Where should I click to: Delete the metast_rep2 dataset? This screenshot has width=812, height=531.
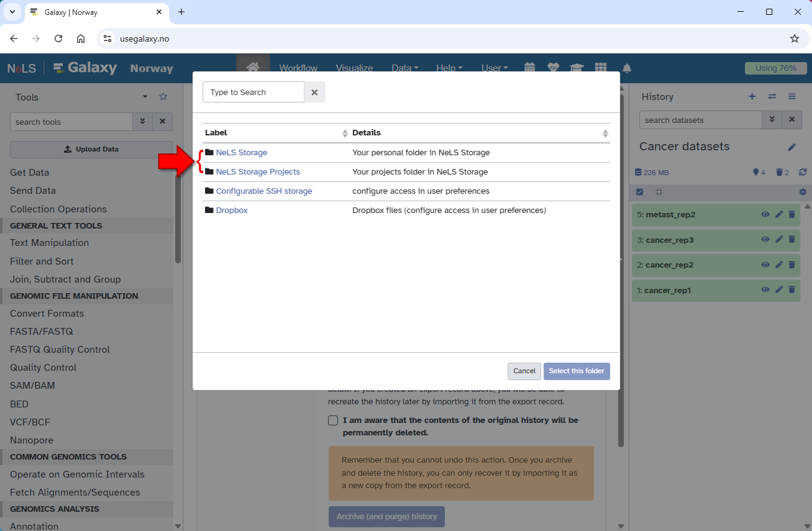pyautogui.click(x=791, y=215)
